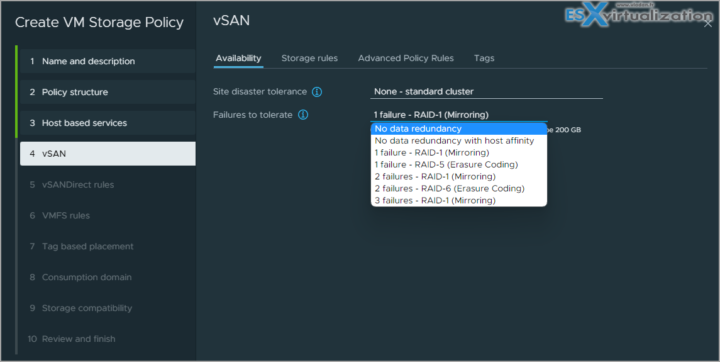This screenshot has height=362, width=720.
Task: Switch to the Tags tab
Action: tap(484, 58)
